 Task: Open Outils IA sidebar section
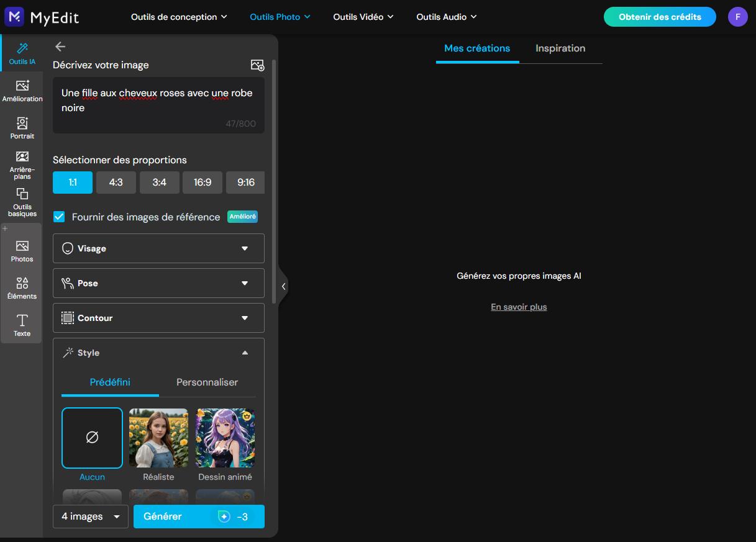point(22,53)
